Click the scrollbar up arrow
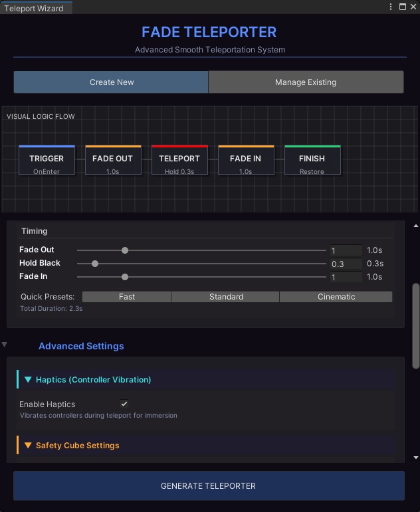Viewport: 420px width, 512px height. coord(416,226)
